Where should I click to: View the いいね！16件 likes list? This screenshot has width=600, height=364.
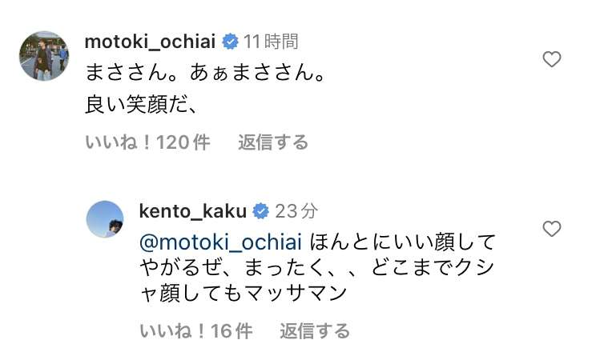[x=195, y=330]
